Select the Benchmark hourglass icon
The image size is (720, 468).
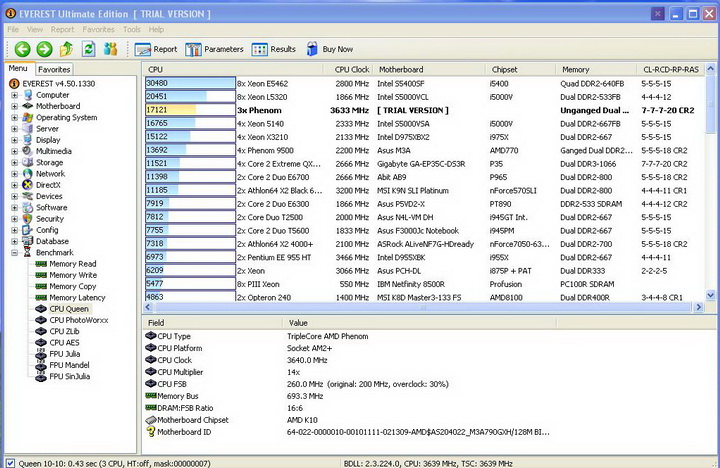point(28,253)
